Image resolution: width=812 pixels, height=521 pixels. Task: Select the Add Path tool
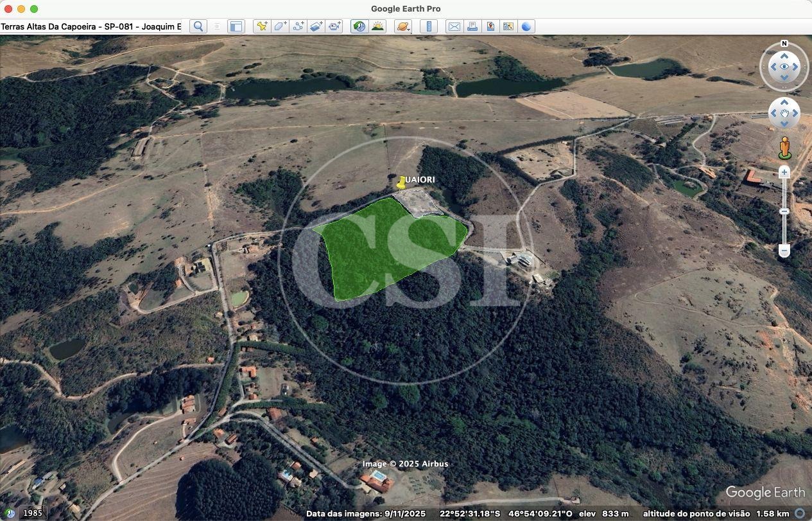tap(298, 26)
